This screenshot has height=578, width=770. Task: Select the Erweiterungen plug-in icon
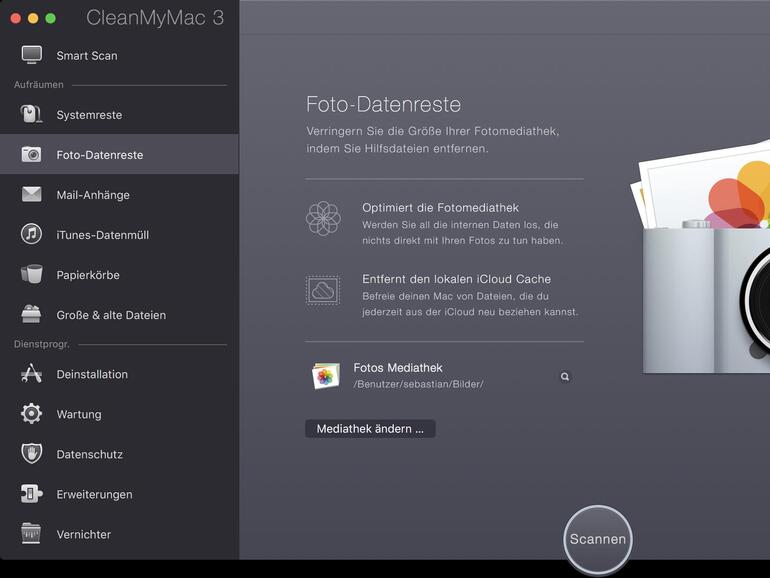32,494
